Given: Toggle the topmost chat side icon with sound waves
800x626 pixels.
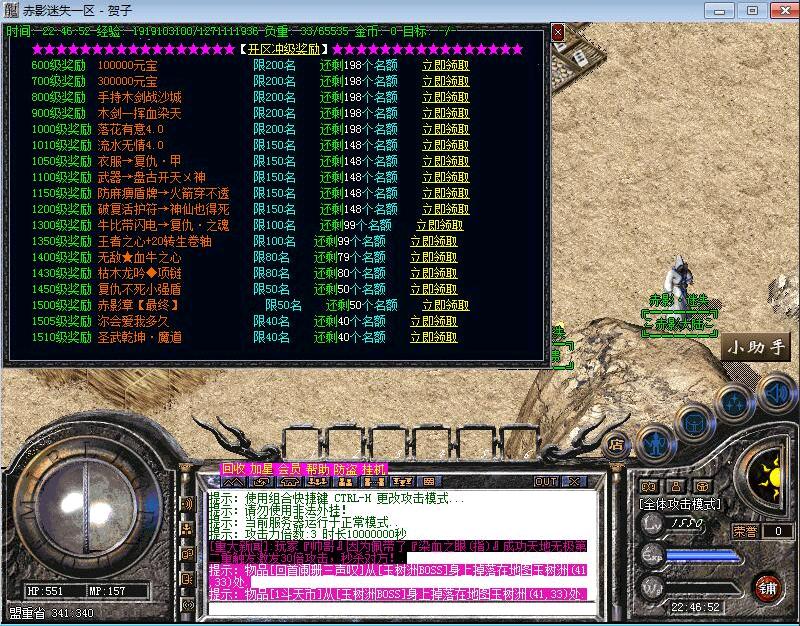Looking at the screenshot, I should point(187,504).
